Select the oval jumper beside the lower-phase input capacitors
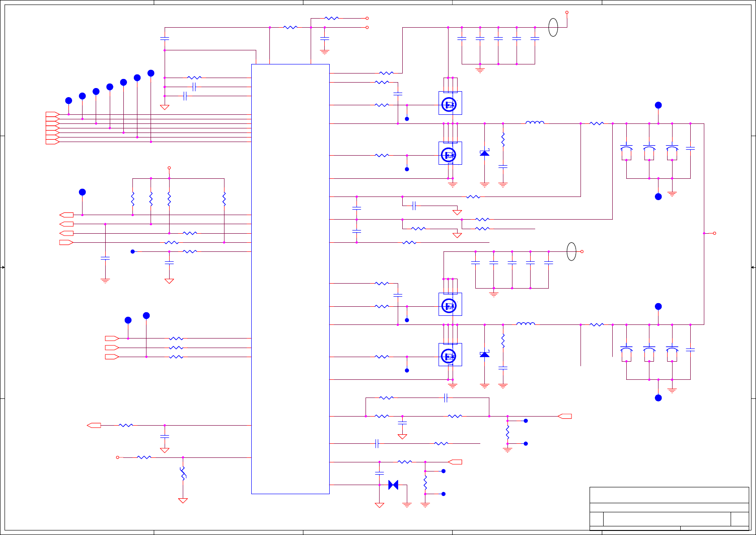Screen dimensions: 756x535 pos(571,251)
